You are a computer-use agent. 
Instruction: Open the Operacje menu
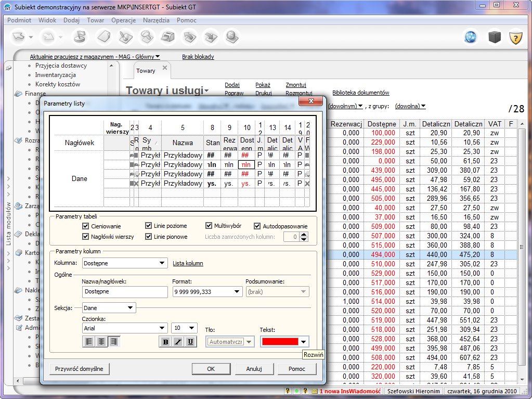click(123, 20)
